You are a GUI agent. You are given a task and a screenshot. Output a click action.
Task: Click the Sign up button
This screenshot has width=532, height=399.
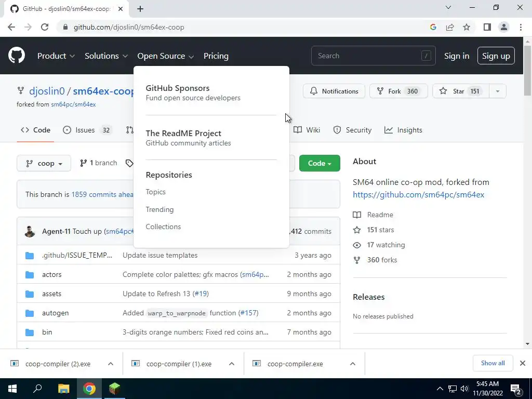(x=496, y=56)
